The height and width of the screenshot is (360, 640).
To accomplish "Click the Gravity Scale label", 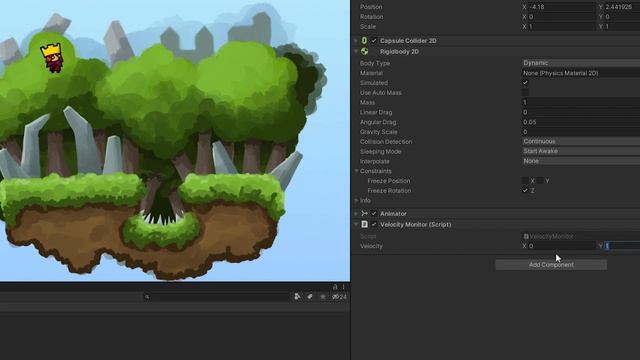I will point(378,132).
